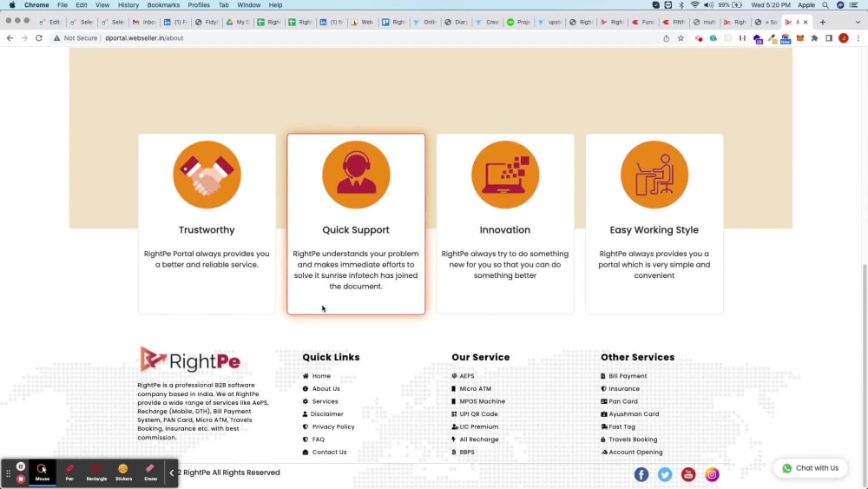Image resolution: width=868 pixels, height=489 pixels.
Task: Open the Instagram social icon
Action: pos(712,474)
